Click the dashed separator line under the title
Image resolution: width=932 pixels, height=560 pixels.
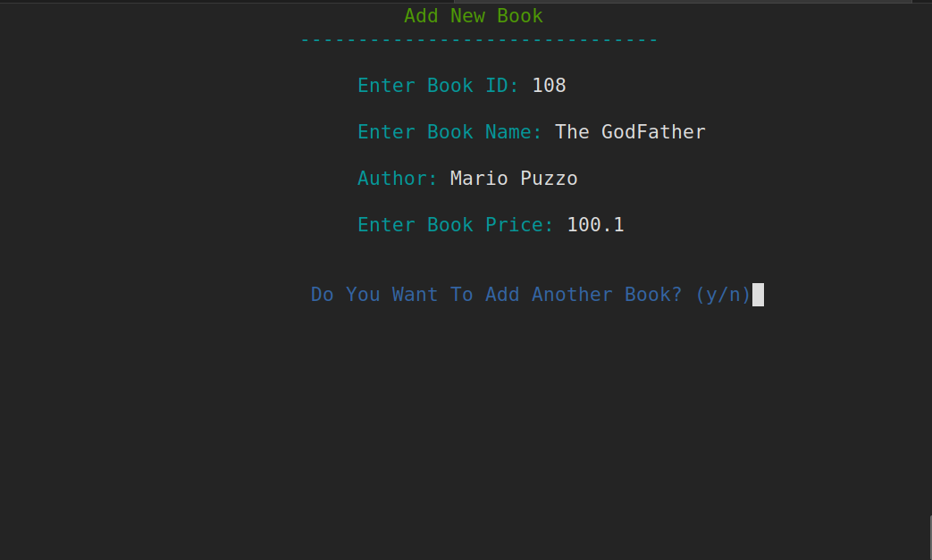[479, 39]
